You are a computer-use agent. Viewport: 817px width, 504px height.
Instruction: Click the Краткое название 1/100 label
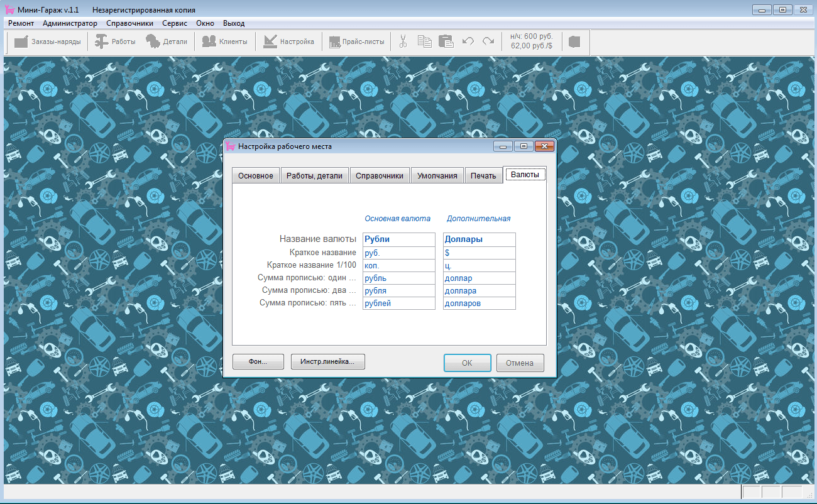pyautogui.click(x=312, y=265)
